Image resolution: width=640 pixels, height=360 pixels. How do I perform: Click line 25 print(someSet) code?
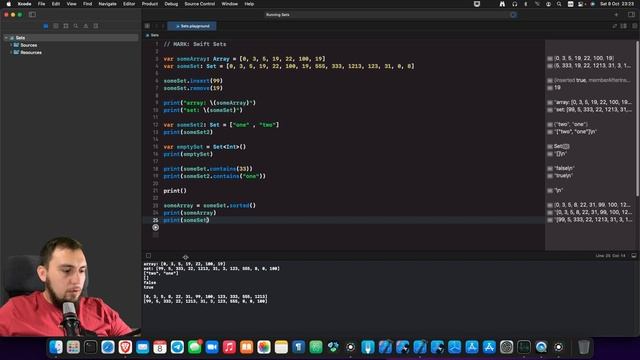coord(187,220)
